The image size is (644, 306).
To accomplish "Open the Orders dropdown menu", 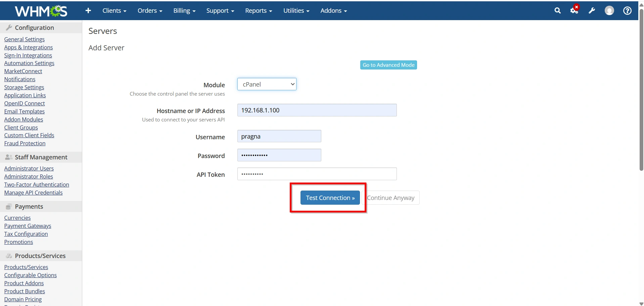I will point(150,11).
